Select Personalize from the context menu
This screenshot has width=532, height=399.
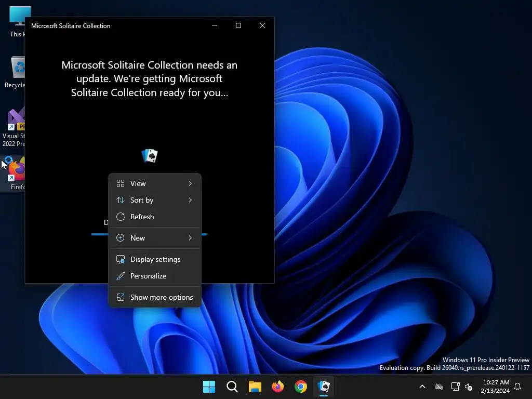pos(155,276)
